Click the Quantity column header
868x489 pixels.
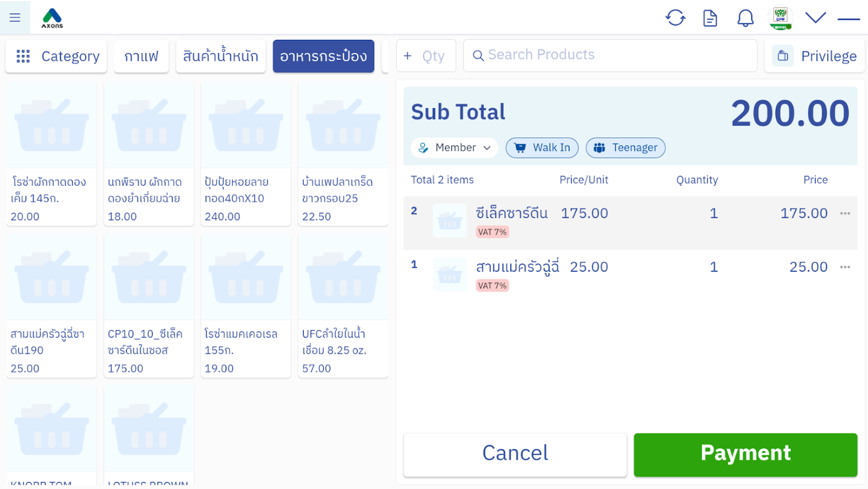coord(697,180)
